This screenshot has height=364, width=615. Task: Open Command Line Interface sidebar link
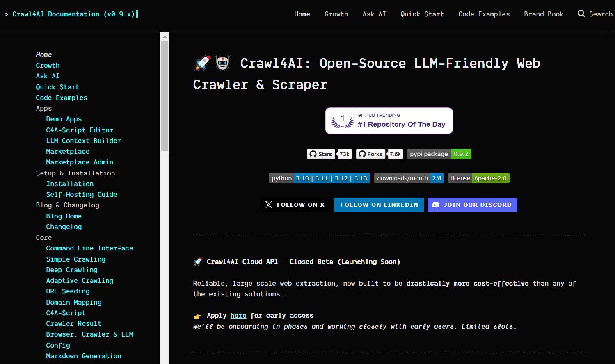[89, 248]
